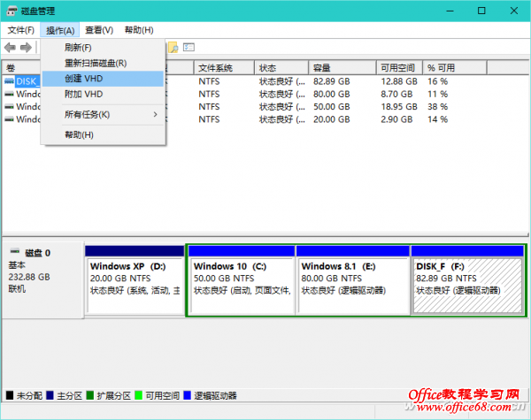Click the black 未分配 legend swatch
Screen dimensions: 531x420
10,395
